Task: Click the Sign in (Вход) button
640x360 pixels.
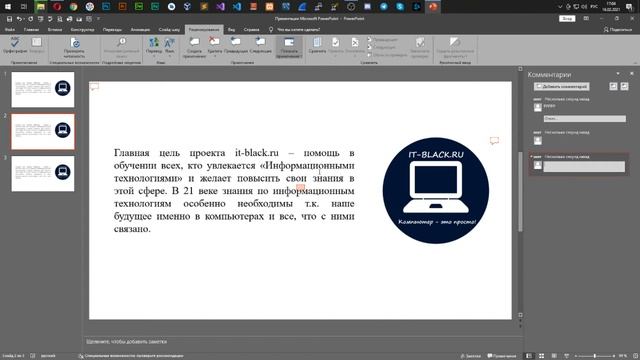Action: [567, 19]
